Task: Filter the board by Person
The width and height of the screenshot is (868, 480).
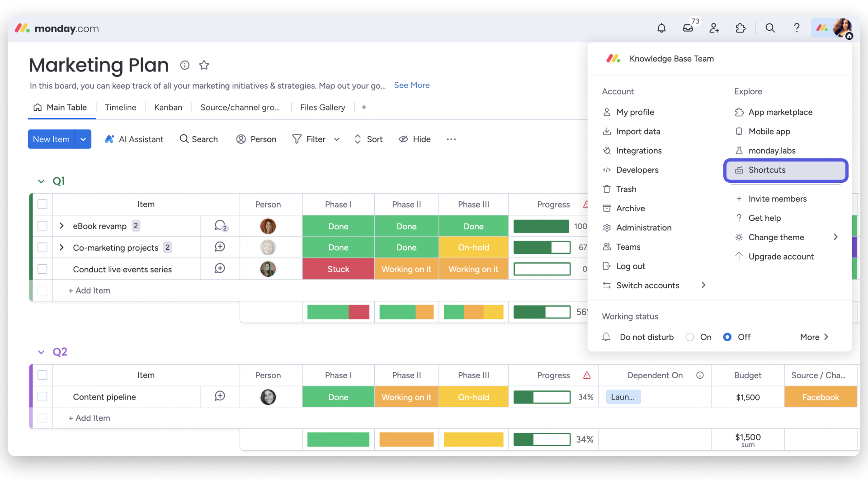Action: 256,139
